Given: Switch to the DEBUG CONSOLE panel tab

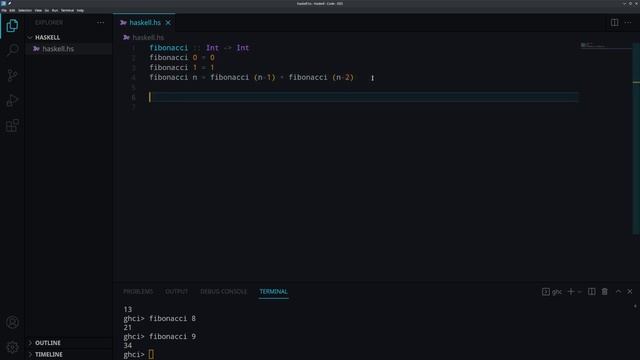Looking at the screenshot, I should [x=223, y=291].
